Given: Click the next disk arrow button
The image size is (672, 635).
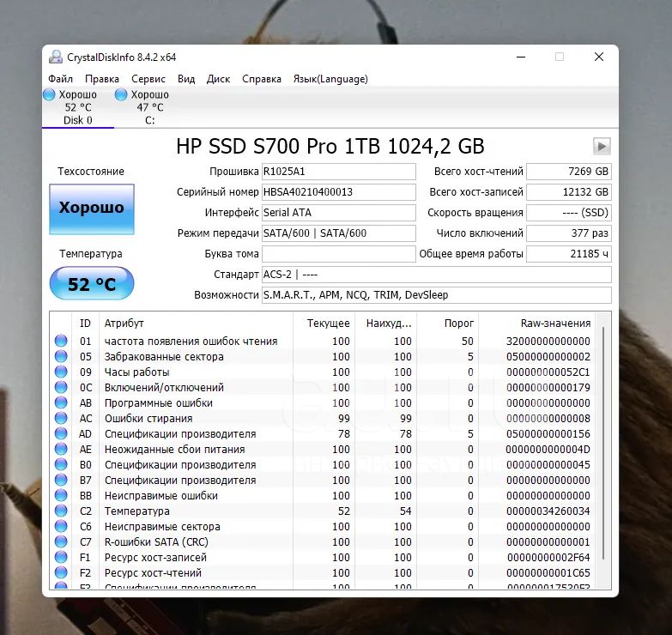Looking at the screenshot, I should point(602,146).
